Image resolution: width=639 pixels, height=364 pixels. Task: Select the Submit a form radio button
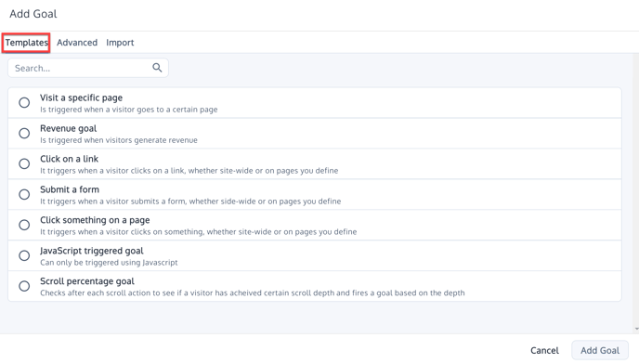[x=24, y=194]
